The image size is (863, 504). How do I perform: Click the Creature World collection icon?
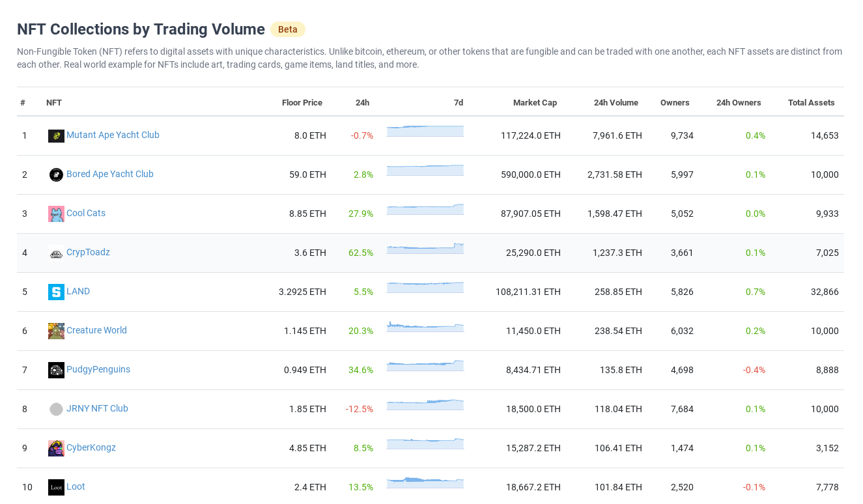pos(56,331)
